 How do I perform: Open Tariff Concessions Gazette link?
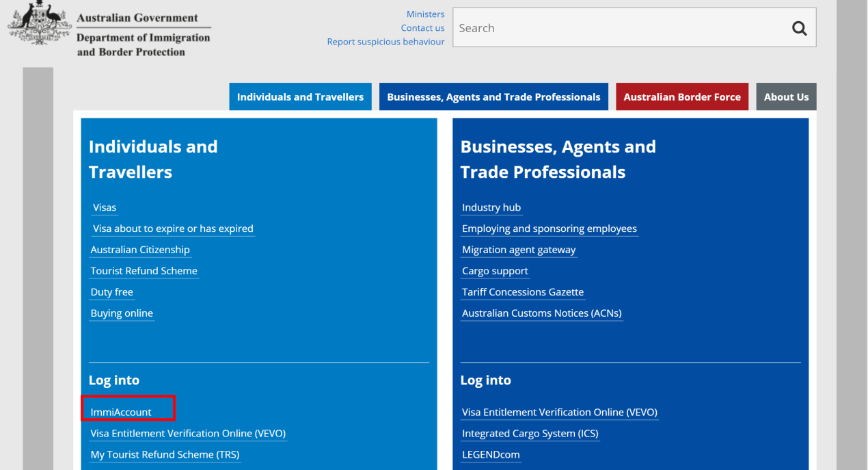pos(523,292)
